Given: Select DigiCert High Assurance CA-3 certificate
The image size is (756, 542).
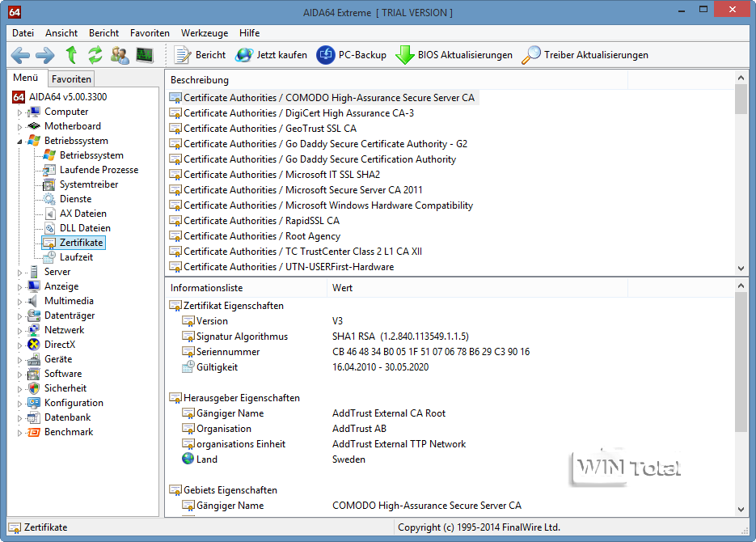Looking at the screenshot, I should pos(292,112).
